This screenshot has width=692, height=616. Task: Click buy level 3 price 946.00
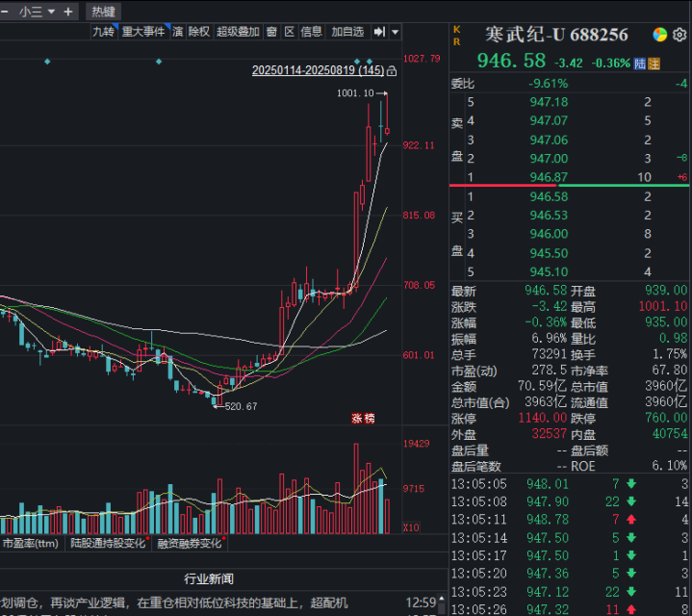(x=549, y=234)
